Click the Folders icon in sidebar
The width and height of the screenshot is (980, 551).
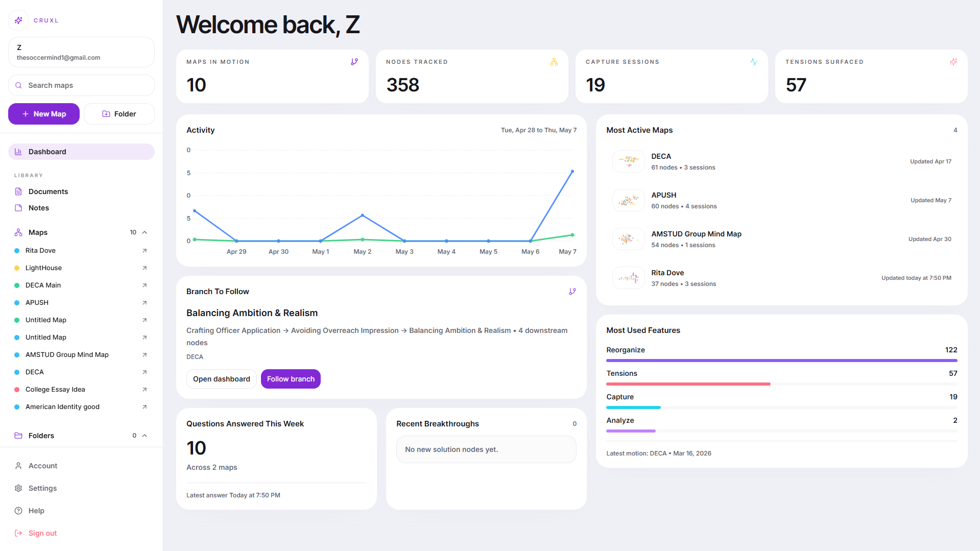[18, 436]
